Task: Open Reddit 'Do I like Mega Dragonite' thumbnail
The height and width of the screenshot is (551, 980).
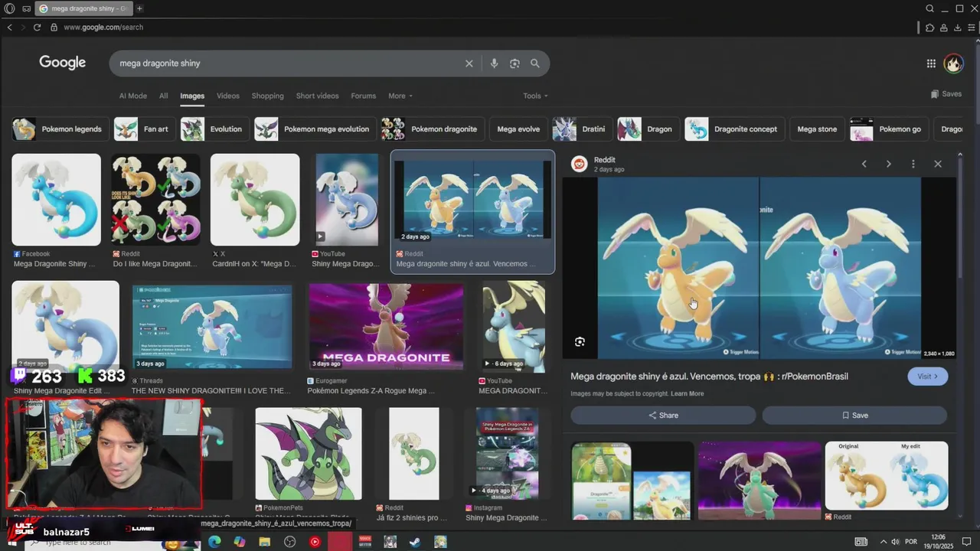Action: [155, 200]
